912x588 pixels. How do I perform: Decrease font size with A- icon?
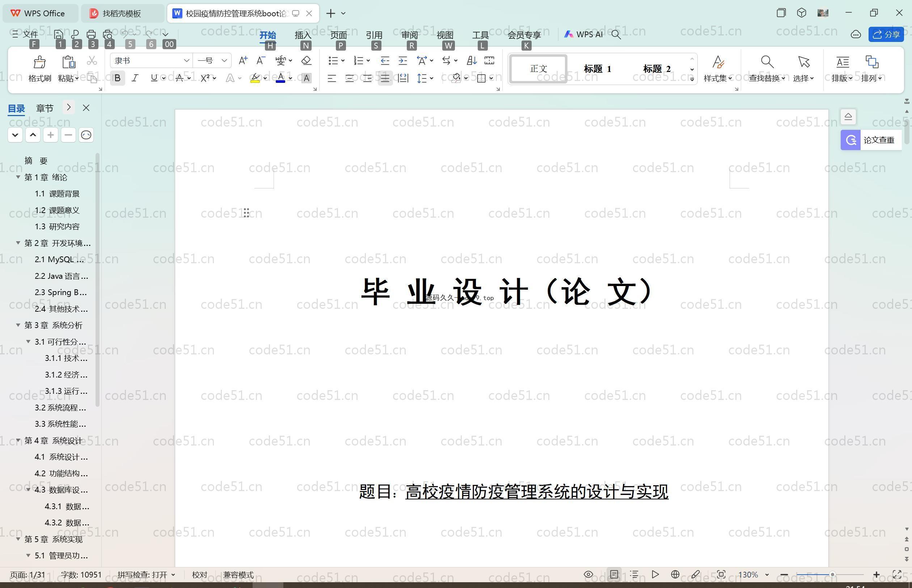click(261, 60)
